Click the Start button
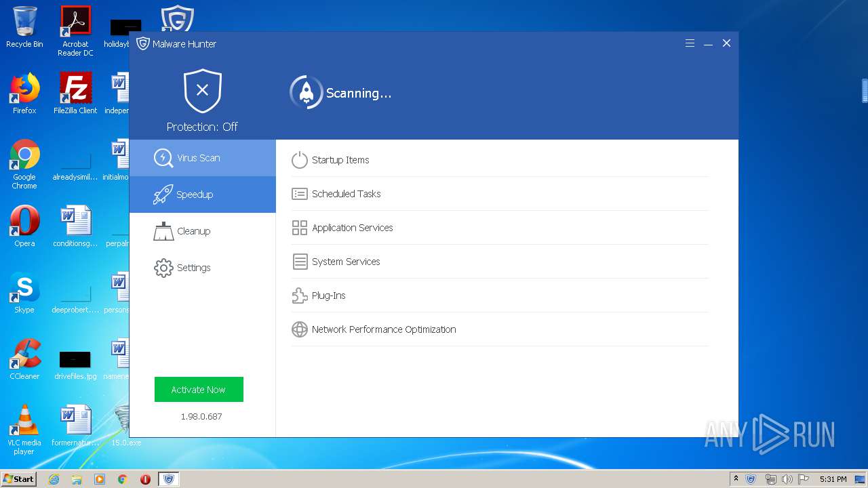This screenshot has height=488, width=868. point(19,479)
